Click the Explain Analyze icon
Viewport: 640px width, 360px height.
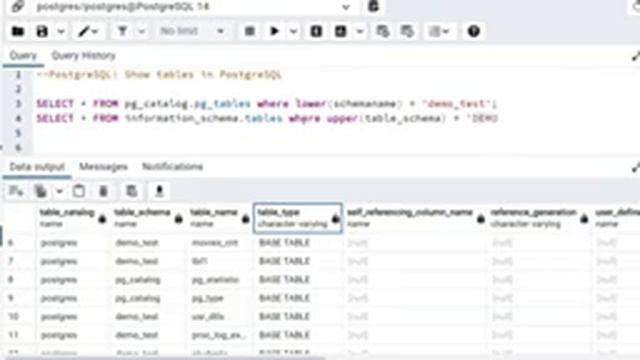(340, 31)
